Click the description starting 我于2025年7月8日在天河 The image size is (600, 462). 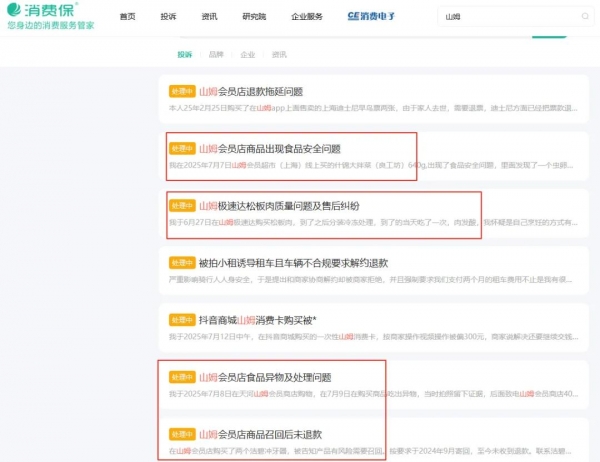(373, 394)
